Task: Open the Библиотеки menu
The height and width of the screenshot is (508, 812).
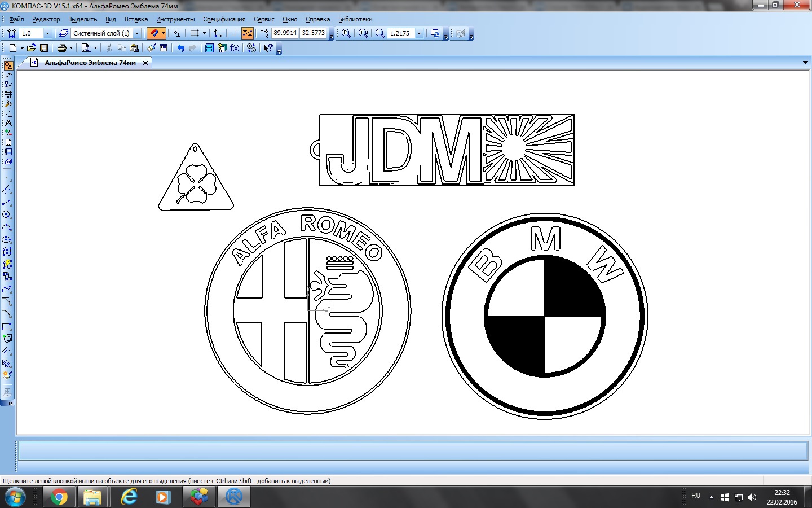Action: pyautogui.click(x=355, y=19)
